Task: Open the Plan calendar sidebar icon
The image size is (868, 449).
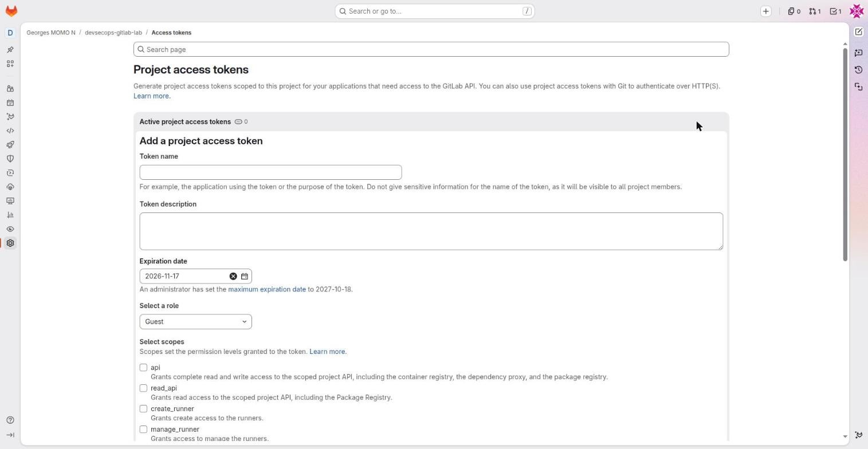Action: 10,103
